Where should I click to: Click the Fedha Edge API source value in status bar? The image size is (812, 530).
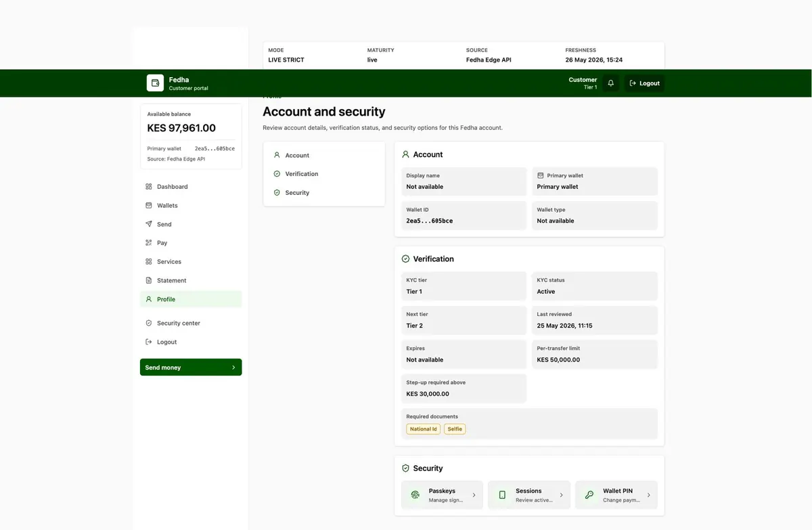tap(489, 60)
